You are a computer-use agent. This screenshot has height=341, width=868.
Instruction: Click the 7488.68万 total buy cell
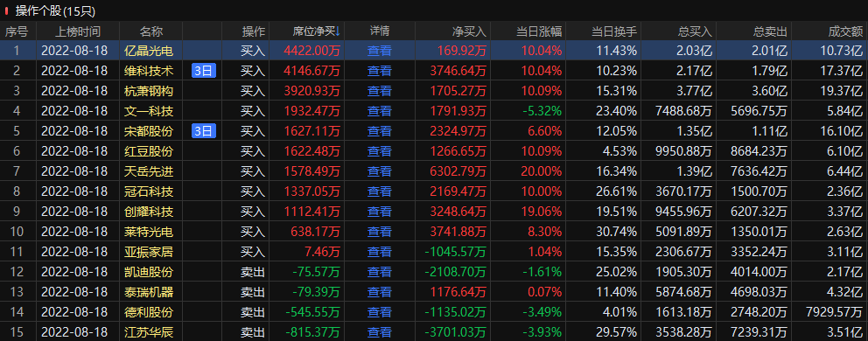(683, 111)
